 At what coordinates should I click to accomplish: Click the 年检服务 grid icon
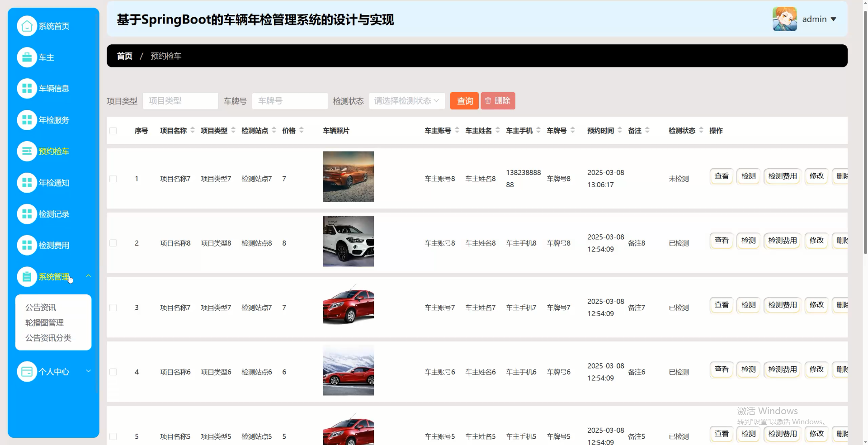(x=27, y=120)
